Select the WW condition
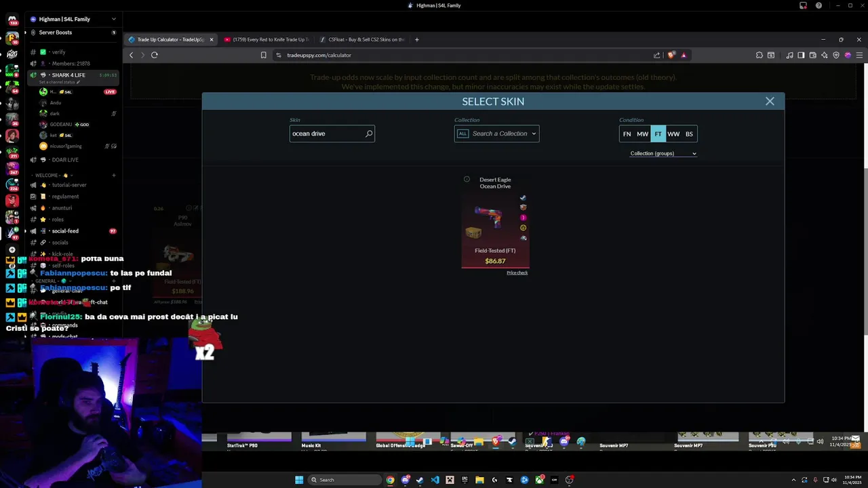Screen dimensions: 868x488 click(x=673, y=134)
